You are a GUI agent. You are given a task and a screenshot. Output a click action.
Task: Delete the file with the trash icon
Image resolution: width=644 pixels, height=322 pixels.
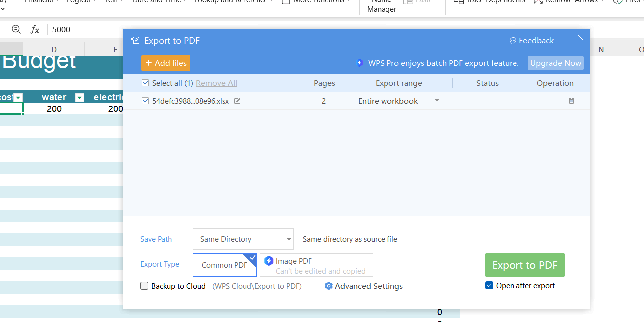coord(571,101)
